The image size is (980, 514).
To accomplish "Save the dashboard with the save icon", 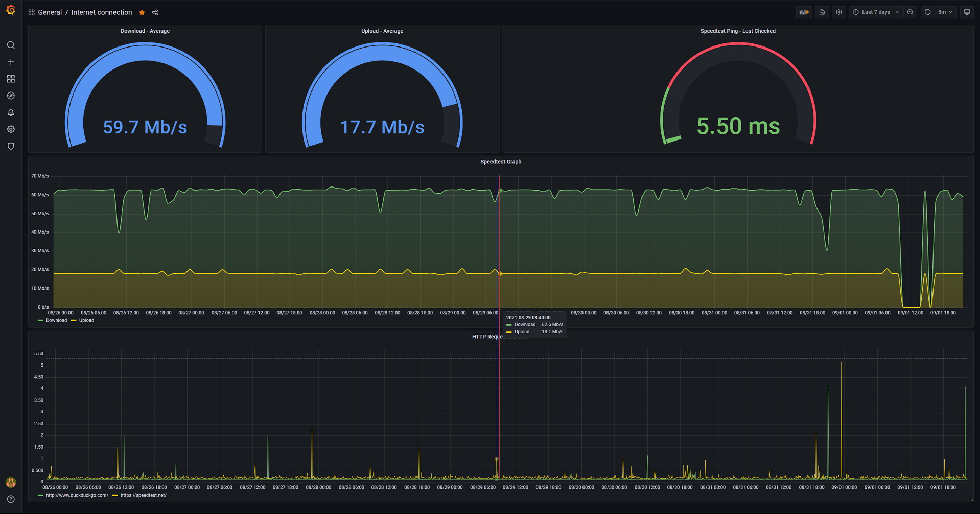I will (822, 12).
